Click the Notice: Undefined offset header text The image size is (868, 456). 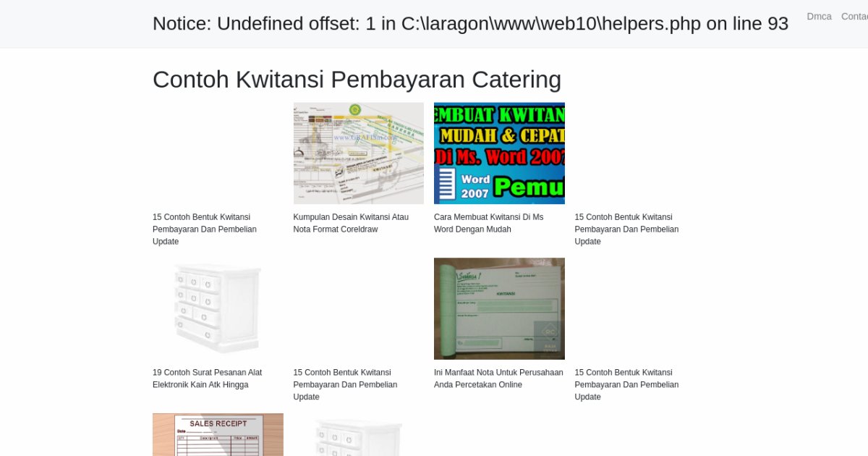(x=470, y=24)
